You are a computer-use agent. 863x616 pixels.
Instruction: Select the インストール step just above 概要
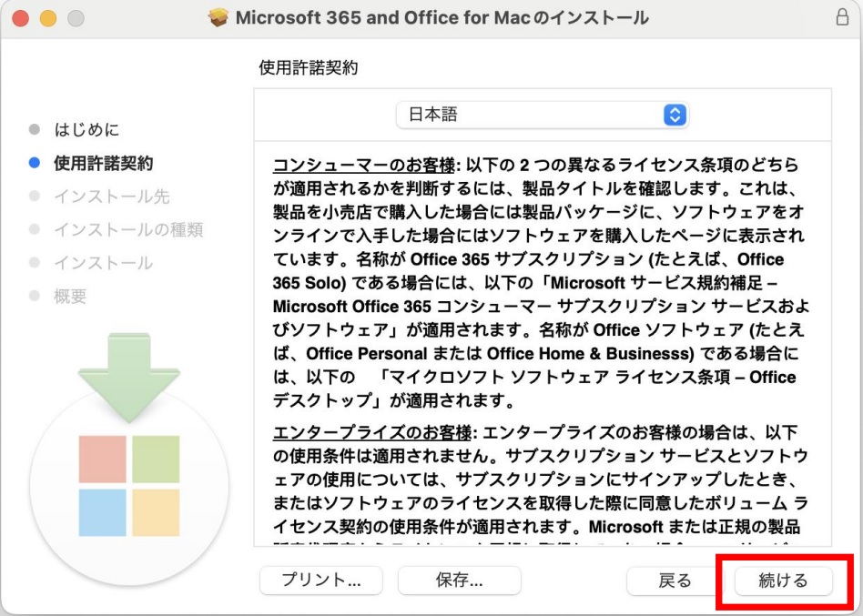(104, 263)
